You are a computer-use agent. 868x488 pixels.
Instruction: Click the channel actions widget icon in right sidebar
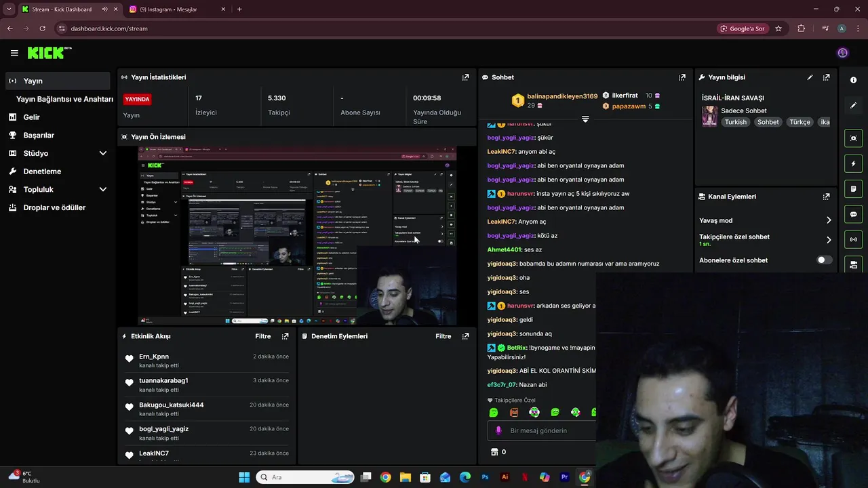[x=853, y=264]
